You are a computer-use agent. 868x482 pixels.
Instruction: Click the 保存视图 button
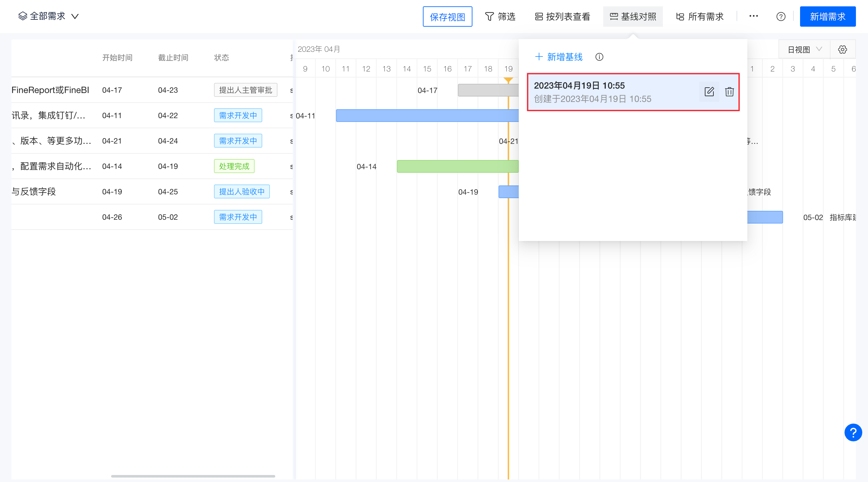click(447, 17)
